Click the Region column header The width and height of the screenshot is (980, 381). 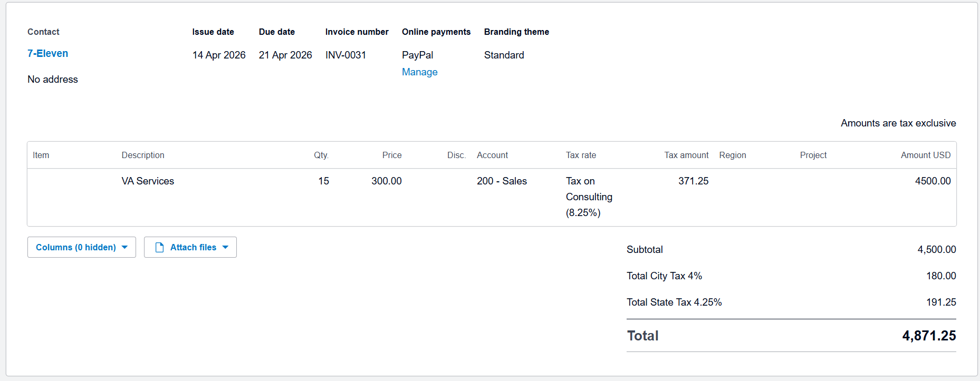pos(733,155)
